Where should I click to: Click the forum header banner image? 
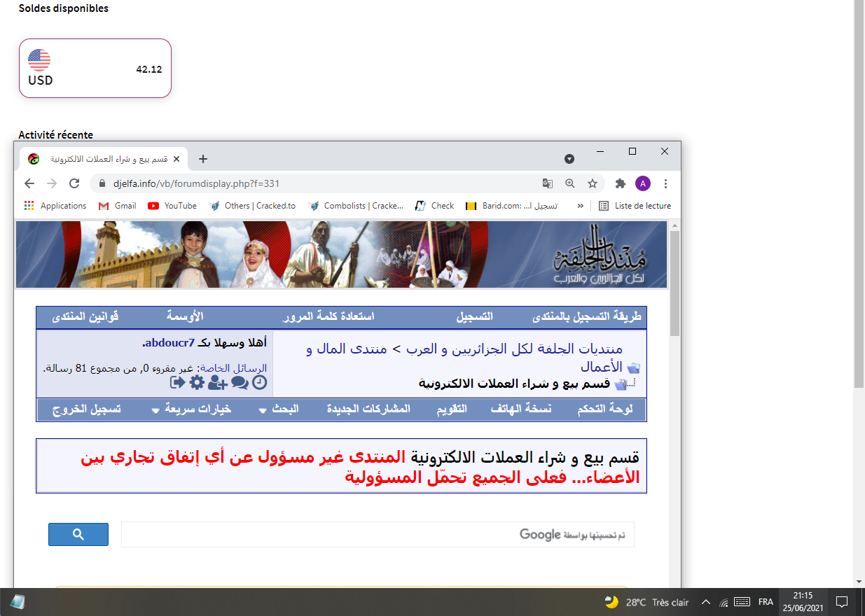tap(341, 254)
